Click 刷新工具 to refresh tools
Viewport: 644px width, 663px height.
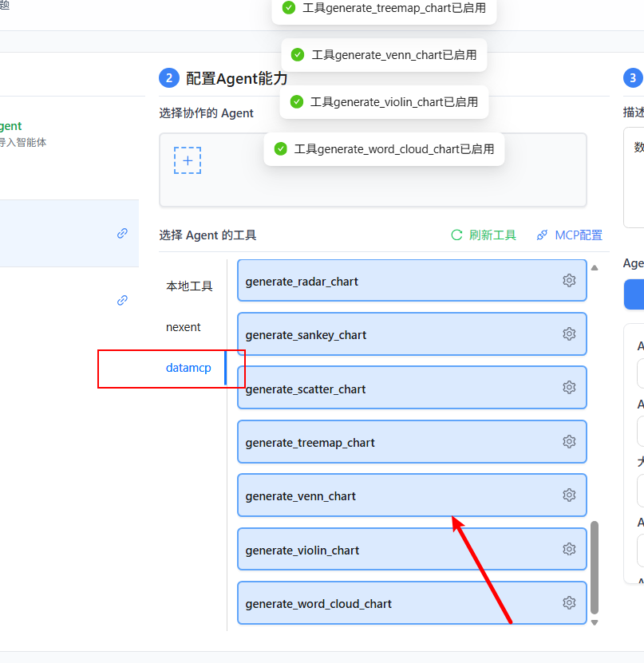[x=484, y=235]
